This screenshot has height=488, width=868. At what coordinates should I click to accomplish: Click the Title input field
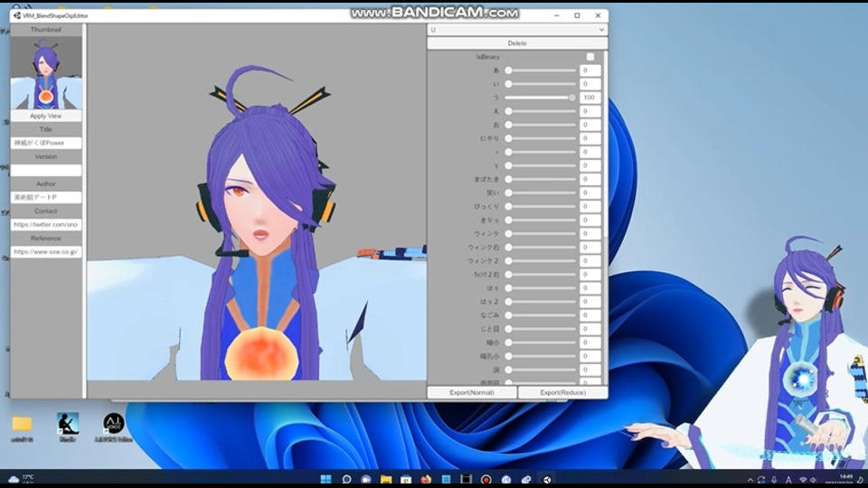46,143
